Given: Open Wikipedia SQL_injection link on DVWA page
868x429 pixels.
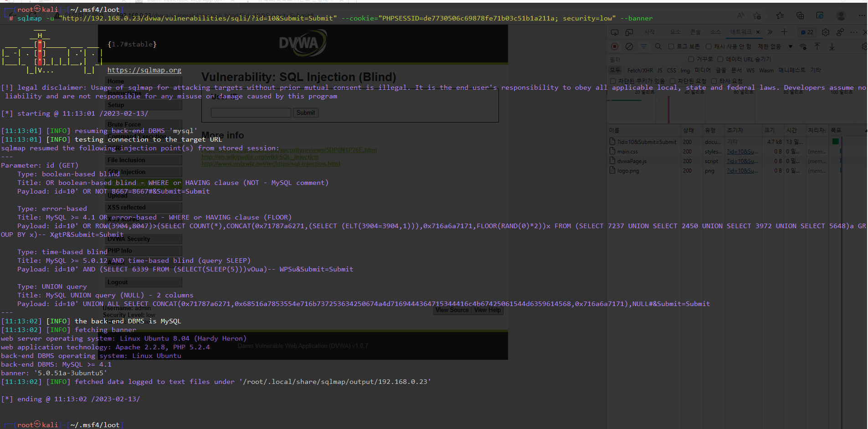Looking at the screenshot, I should coord(260,157).
